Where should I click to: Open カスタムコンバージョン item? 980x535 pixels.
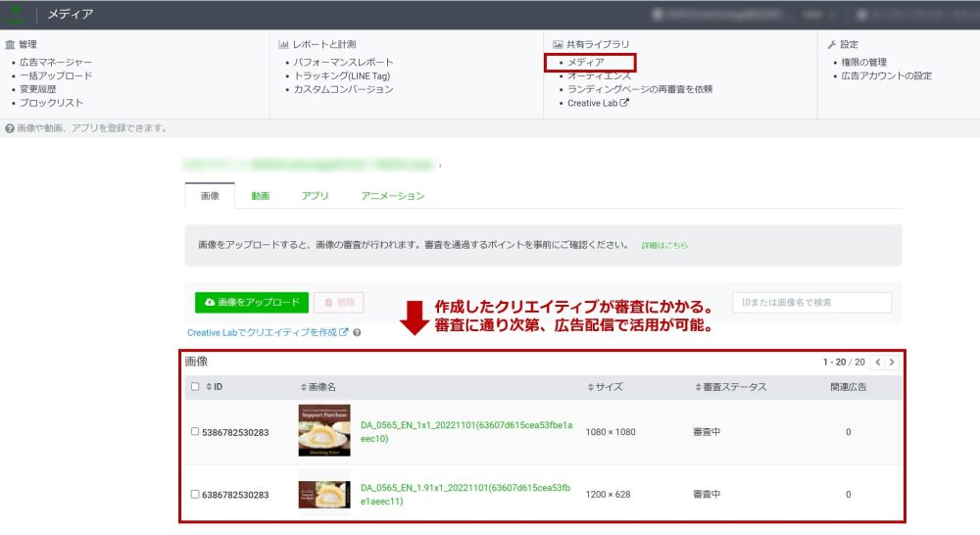point(343,89)
